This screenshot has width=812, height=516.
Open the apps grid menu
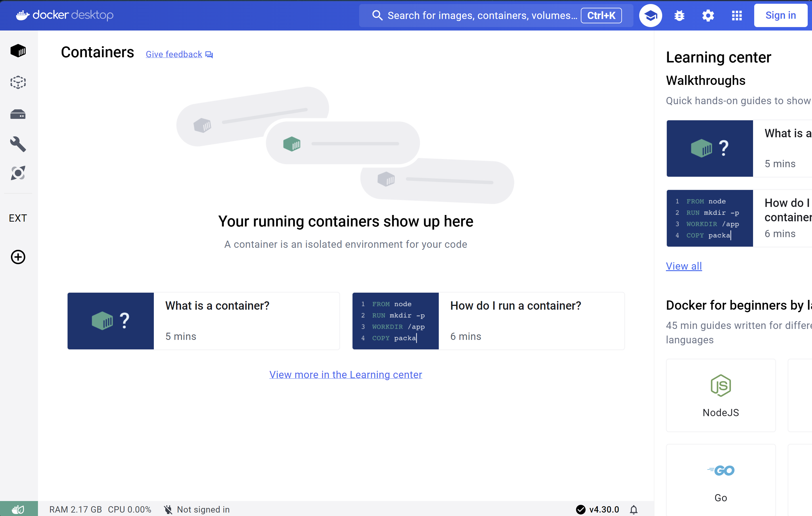click(737, 16)
